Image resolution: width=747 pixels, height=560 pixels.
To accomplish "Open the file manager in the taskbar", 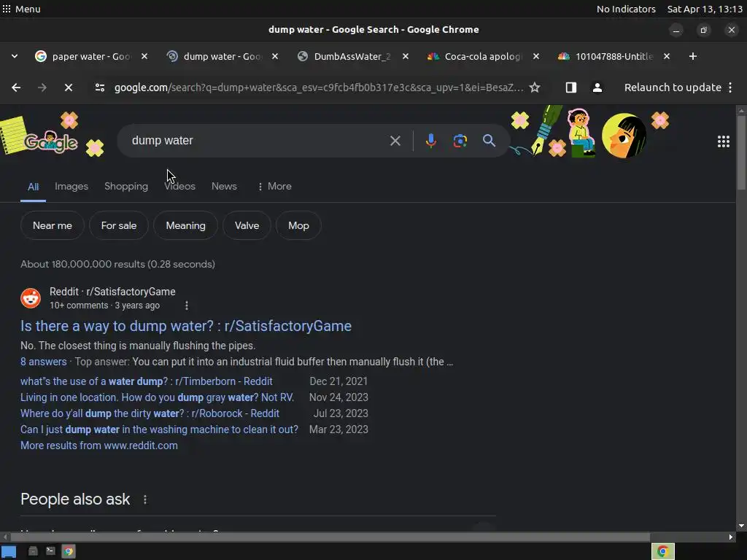I will pos(33,551).
